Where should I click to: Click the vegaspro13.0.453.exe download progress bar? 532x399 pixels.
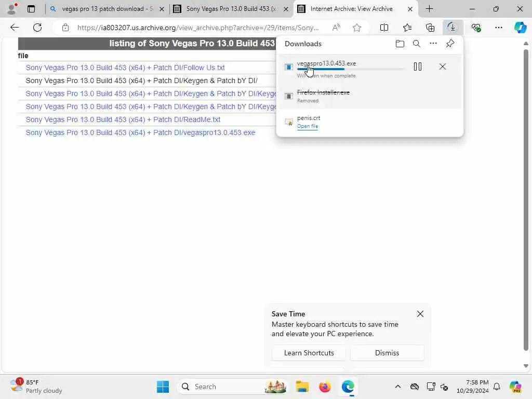click(350, 69)
